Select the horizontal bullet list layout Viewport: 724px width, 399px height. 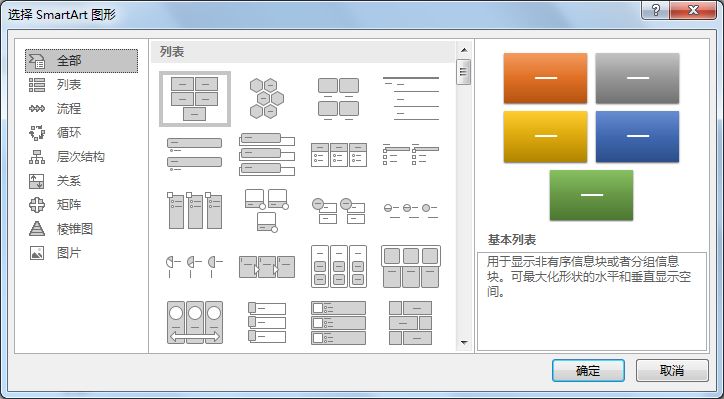pyautogui.click(x=338, y=155)
